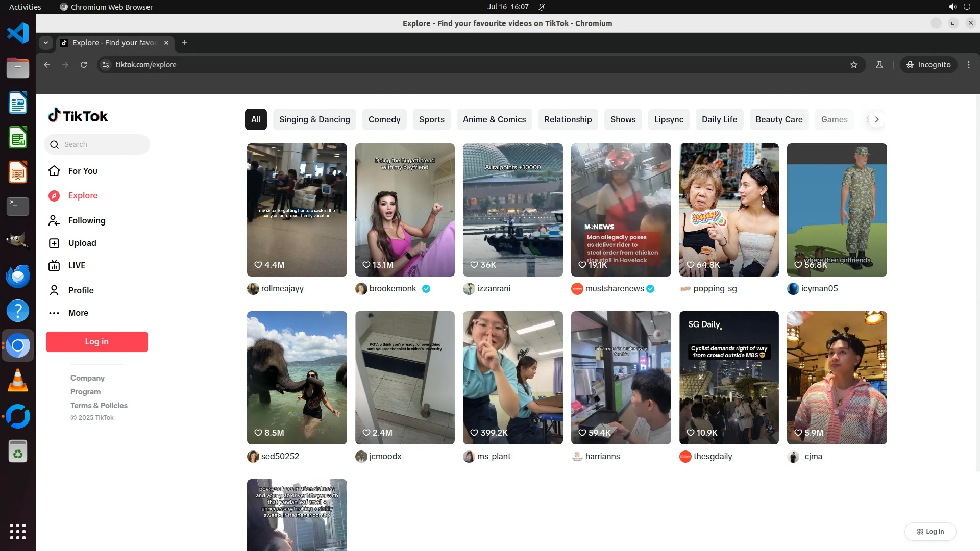This screenshot has height=551, width=980.
Task: Open the tab search dropdown arrow
Action: click(46, 43)
